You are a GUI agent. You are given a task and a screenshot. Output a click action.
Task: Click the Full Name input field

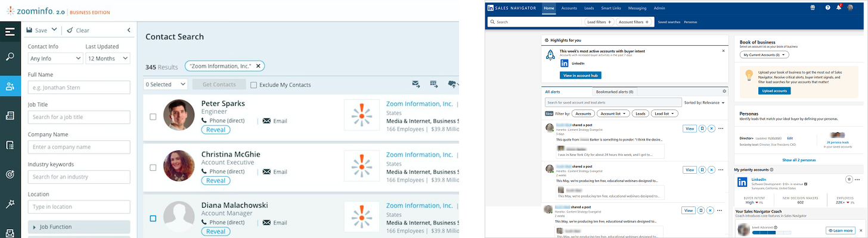tap(79, 87)
